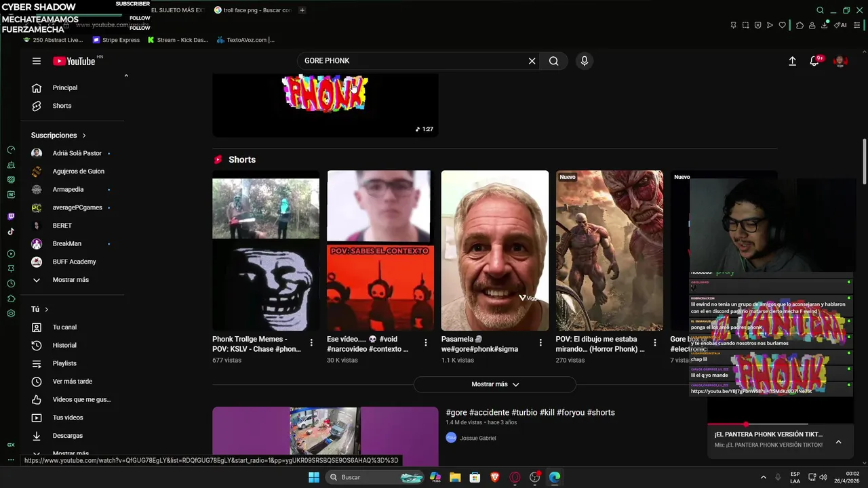Image resolution: width=868 pixels, height=488 pixels.
Task: Open the POV El dibujo short thumbnail
Action: coord(610,251)
